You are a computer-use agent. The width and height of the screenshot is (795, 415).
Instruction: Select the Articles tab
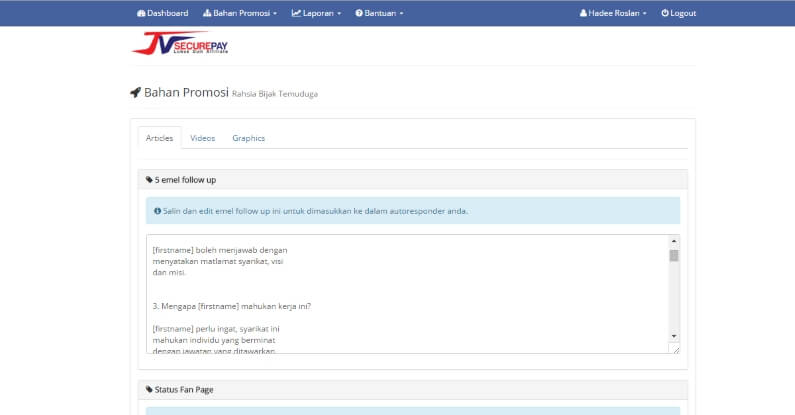[x=159, y=138]
